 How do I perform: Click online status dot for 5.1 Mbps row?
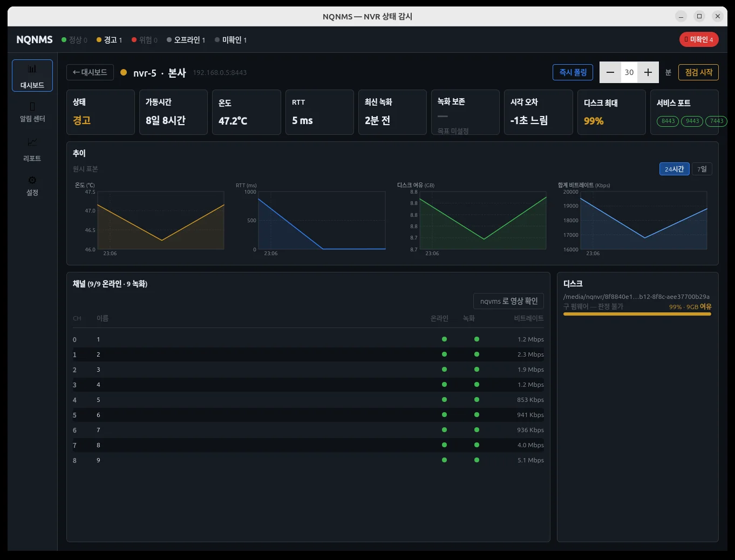pos(444,460)
